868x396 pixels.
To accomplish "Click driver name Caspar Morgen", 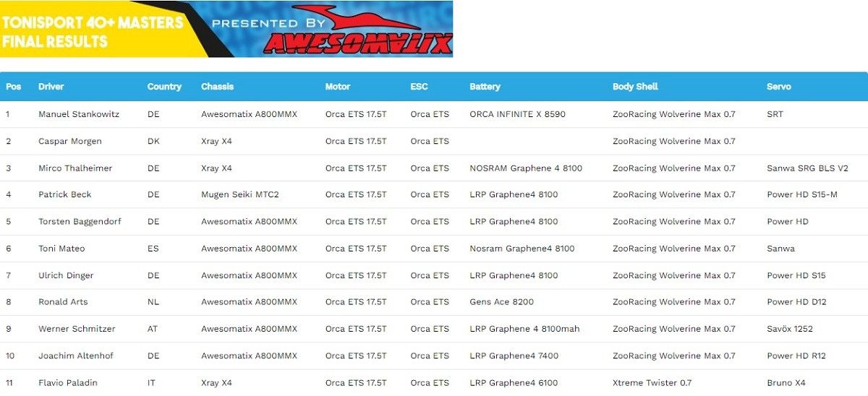I will tap(70, 141).
